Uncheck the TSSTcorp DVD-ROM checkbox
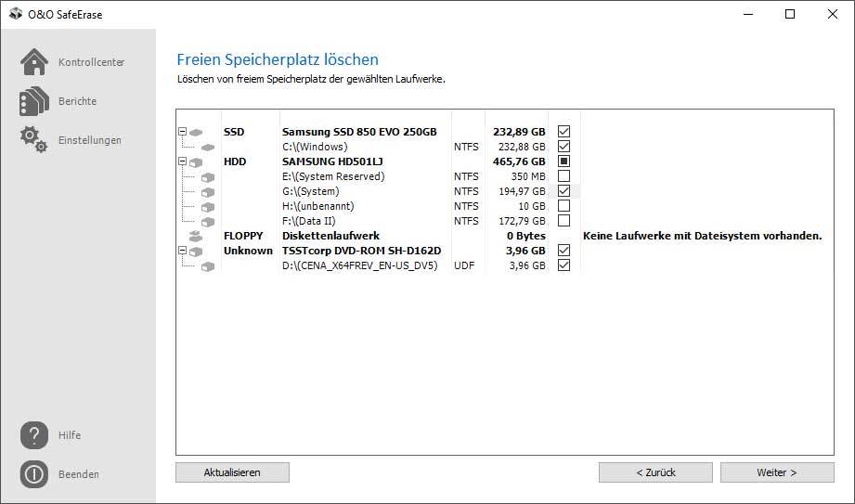The width and height of the screenshot is (855, 504). pos(564,251)
